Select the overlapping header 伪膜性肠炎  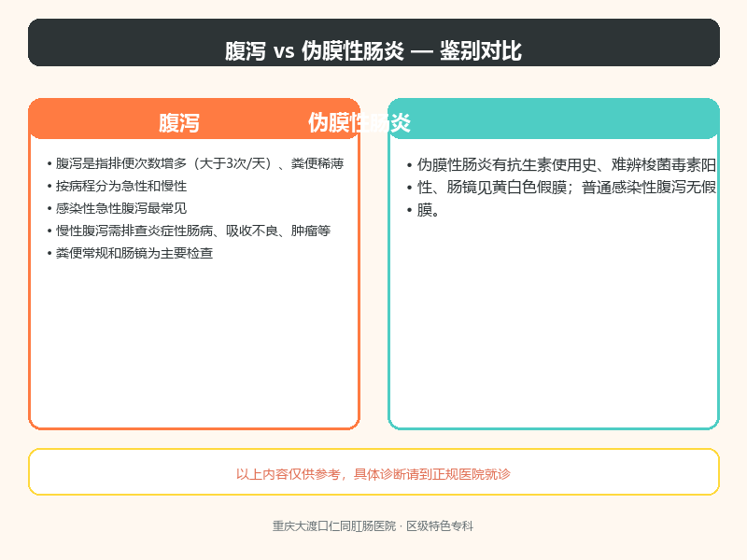click(359, 123)
